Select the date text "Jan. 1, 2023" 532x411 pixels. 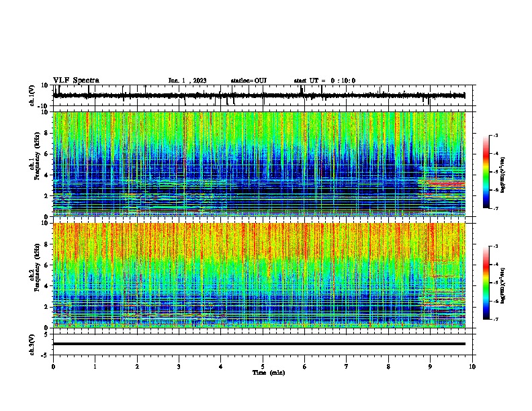[187, 81]
